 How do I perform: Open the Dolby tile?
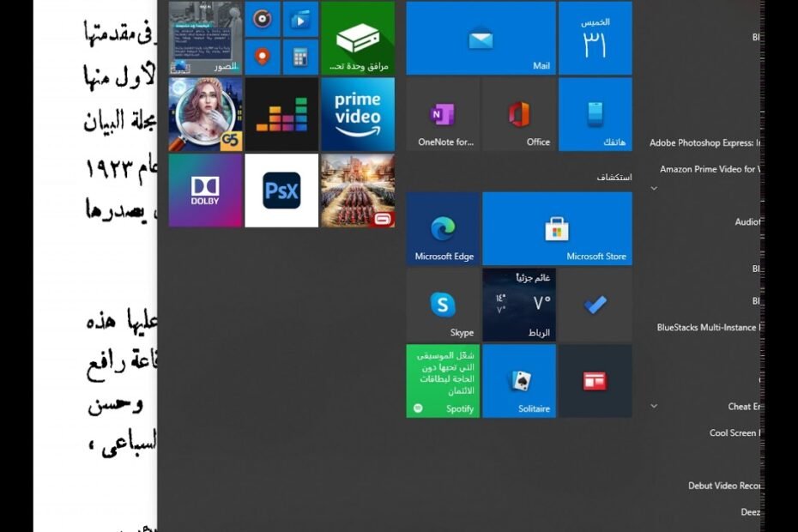coord(205,190)
